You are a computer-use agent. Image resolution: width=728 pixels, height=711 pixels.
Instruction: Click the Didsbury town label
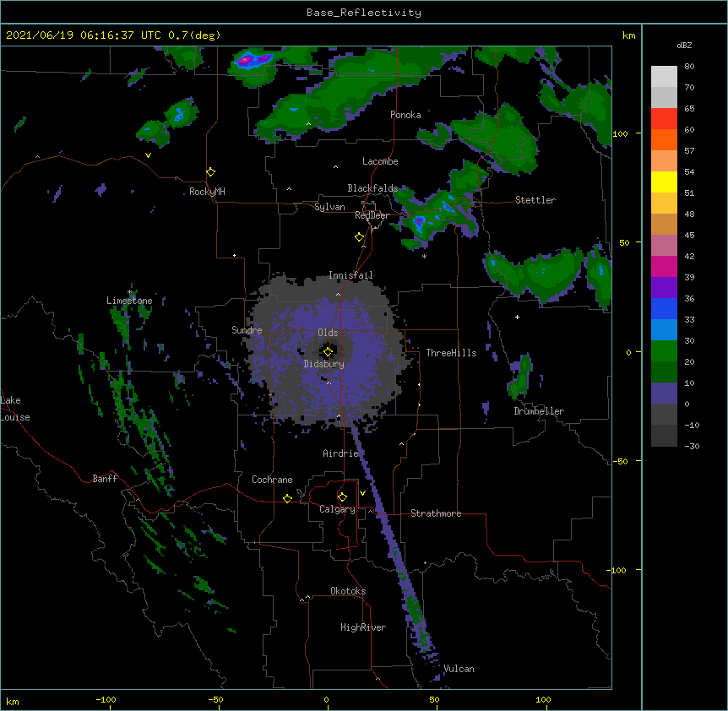click(324, 364)
